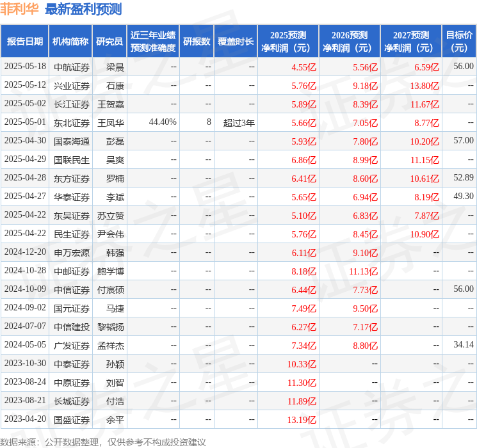The image size is (477, 448).
Task: Click analyst name 梁晨
Action: [115, 67]
